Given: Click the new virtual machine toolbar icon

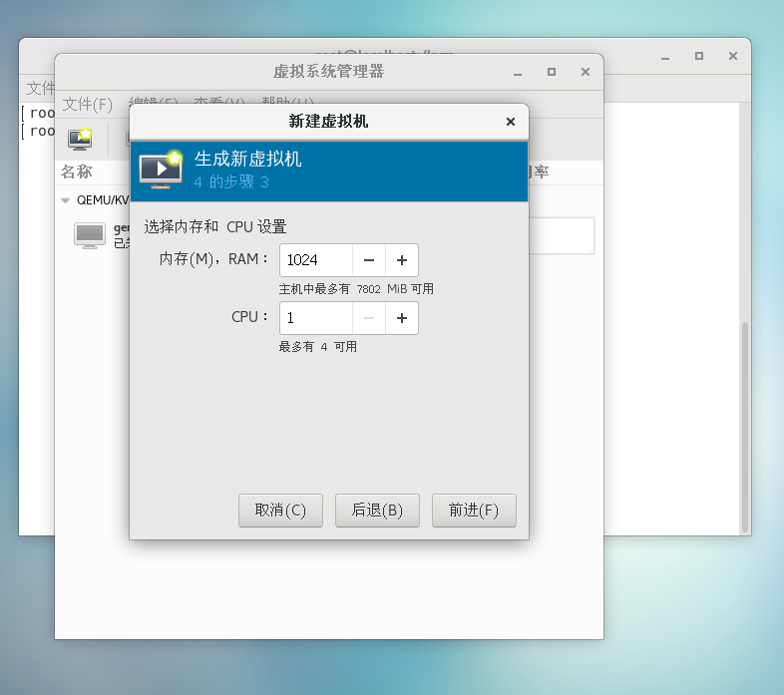Looking at the screenshot, I should (80, 138).
